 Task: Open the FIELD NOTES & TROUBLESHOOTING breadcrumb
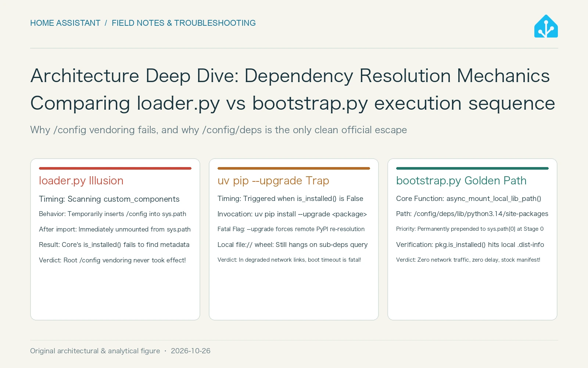[x=184, y=23]
